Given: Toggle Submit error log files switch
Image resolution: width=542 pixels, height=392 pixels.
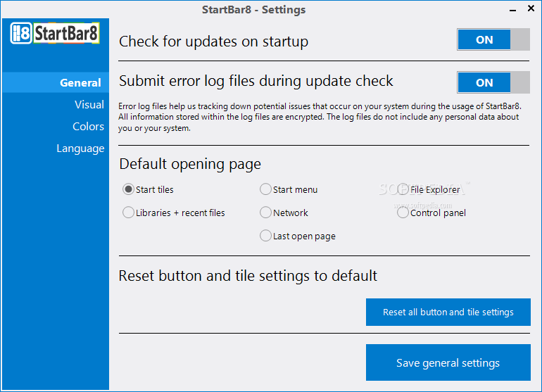Looking at the screenshot, I should pyautogui.click(x=493, y=82).
